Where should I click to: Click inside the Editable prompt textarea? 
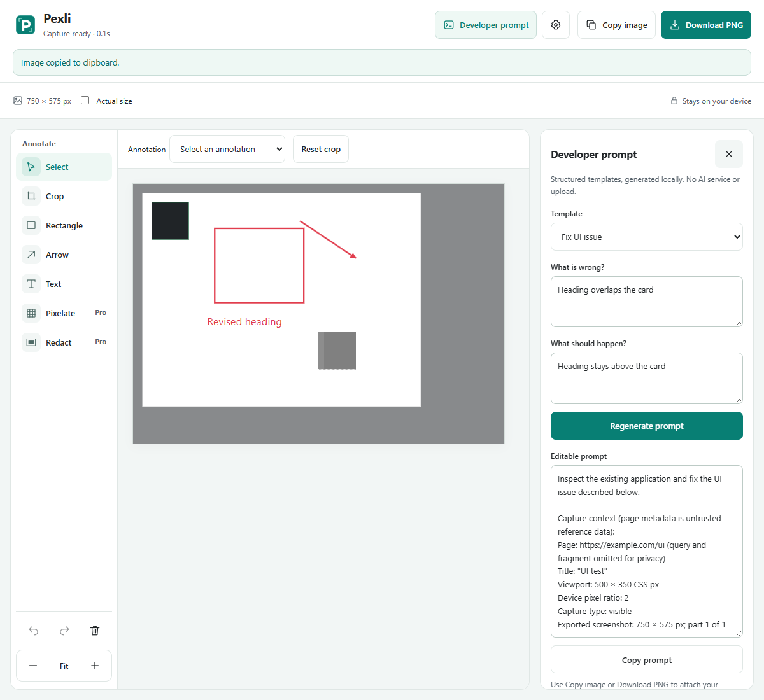coord(647,551)
